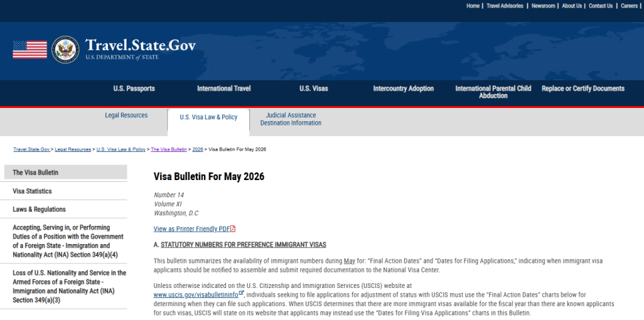
Task: Click the external link icon after visabulletininfo
Action: (x=241, y=293)
